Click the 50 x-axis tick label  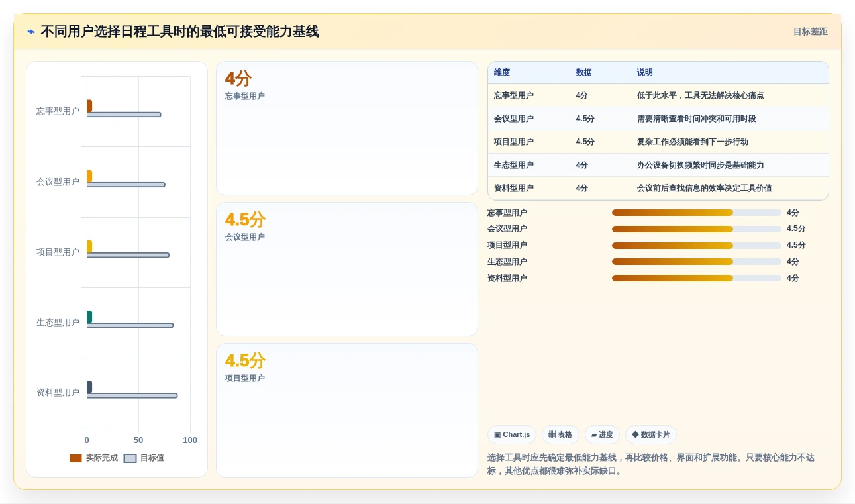click(138, 440)
